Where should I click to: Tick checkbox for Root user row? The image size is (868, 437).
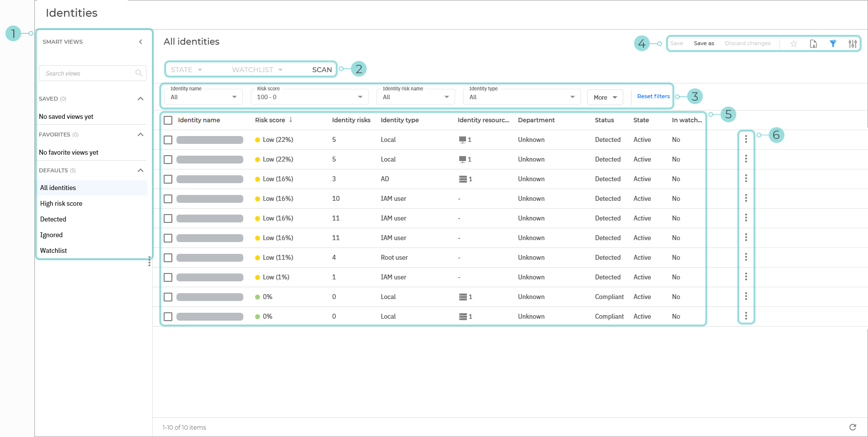click(x=168, y=258)
